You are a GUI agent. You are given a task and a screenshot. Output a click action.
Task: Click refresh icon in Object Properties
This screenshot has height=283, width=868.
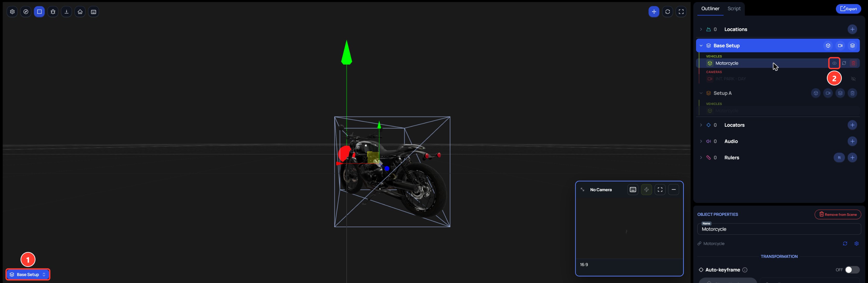click(x=845, y=244)
